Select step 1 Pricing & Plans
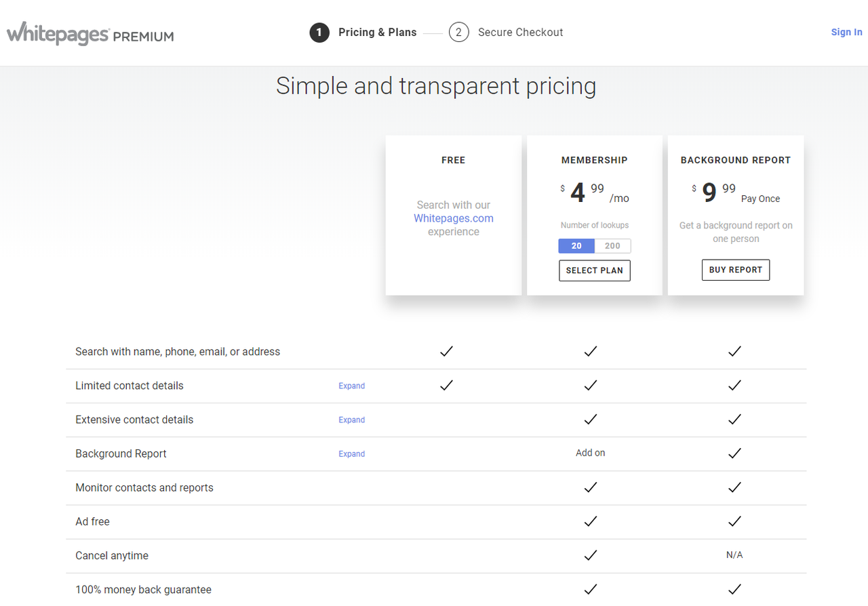This screenshot has width=868, height=606. (363, 33)
